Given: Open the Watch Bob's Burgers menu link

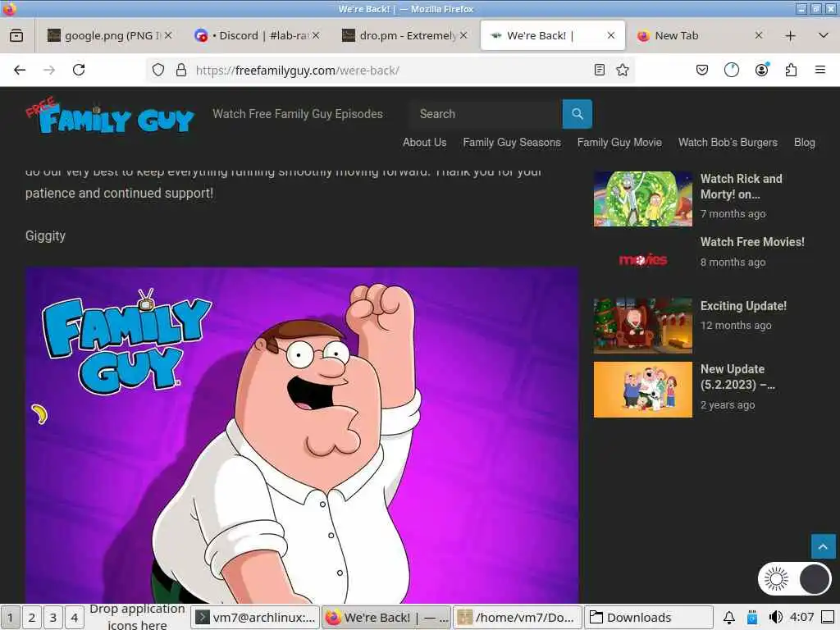Looking at the screenshot, I should (x=728, y=143).
